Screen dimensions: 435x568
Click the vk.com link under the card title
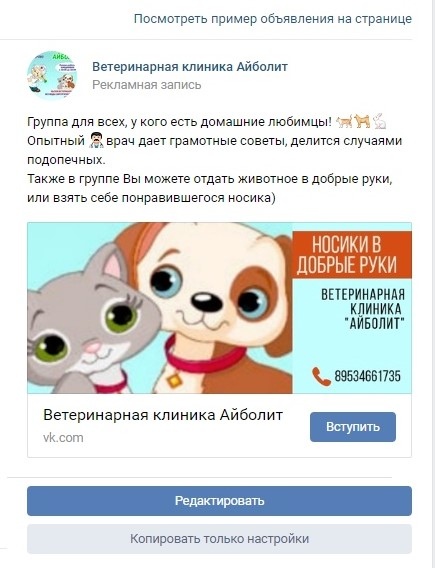[x=63, y=438]
